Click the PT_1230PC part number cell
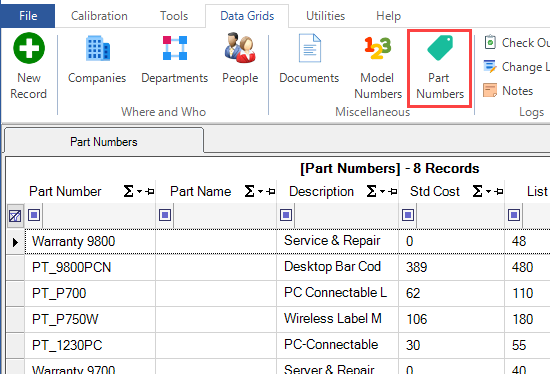 tap(90, 345)
